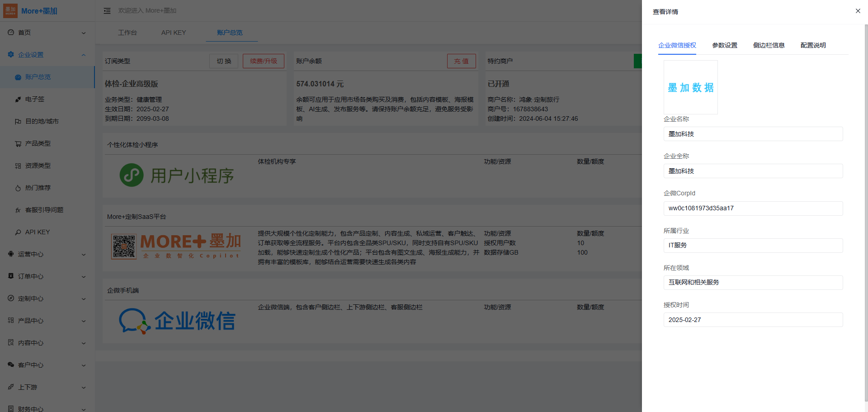868x412 pixels.
Task: Open the 侧边栏信息 tab
Action: click(x=769, y=45)
